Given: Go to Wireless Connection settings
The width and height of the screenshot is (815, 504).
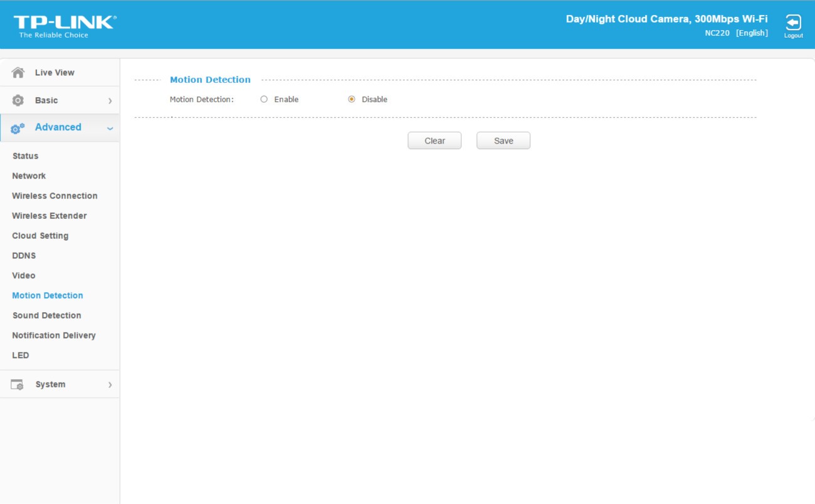Looking at the screenshot, I should (x=55, y=196).
